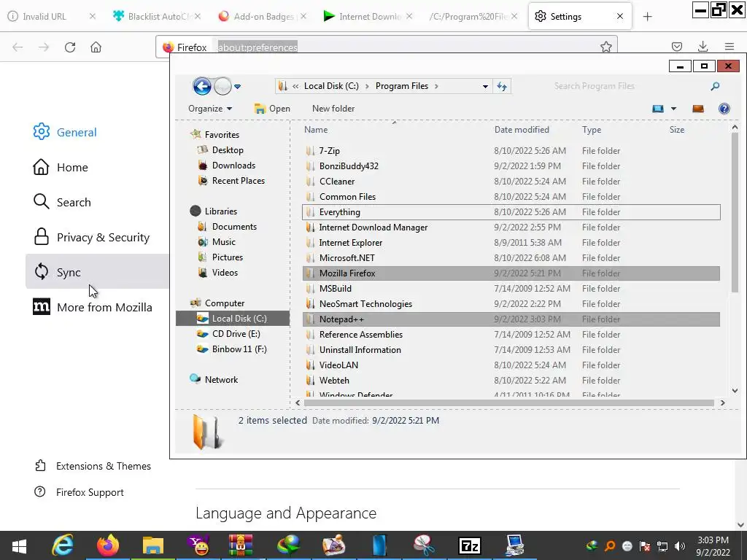Screen dimensions: 747x560
Task: Open Windows Start button
Action: [19, 545]
